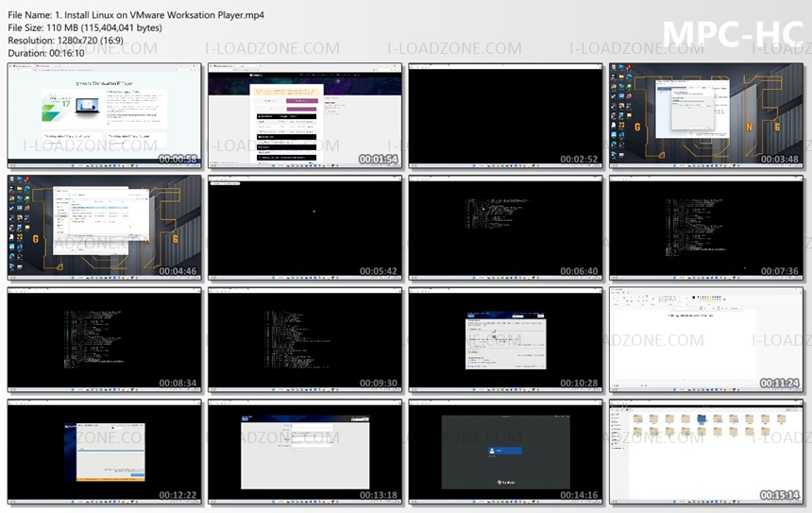Select the setup screen frame at 00:12:22
This screenshot has height=513, width=812.
[x=105, y=452]
